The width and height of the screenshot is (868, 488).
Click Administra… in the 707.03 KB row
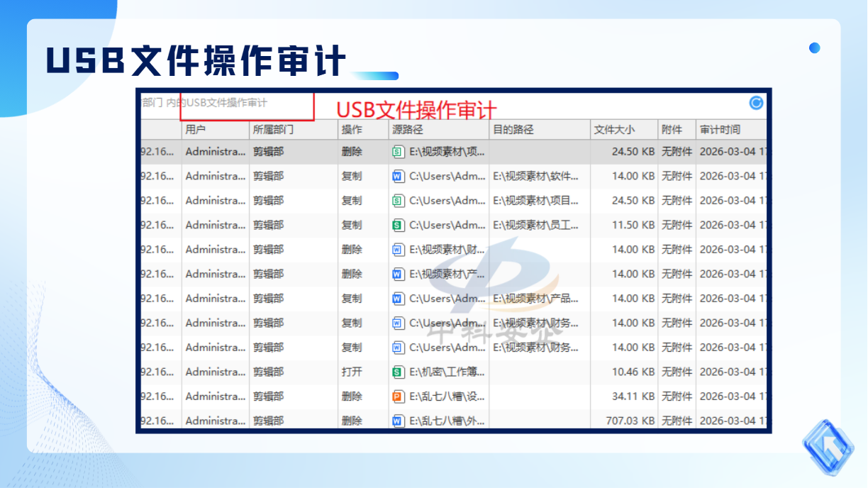(216, 421)
